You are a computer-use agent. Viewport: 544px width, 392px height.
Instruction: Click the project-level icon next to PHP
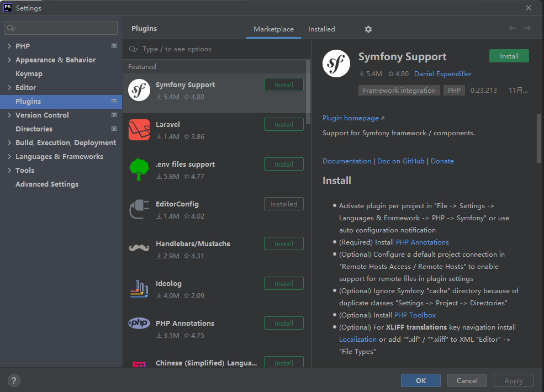click(114, 46)
